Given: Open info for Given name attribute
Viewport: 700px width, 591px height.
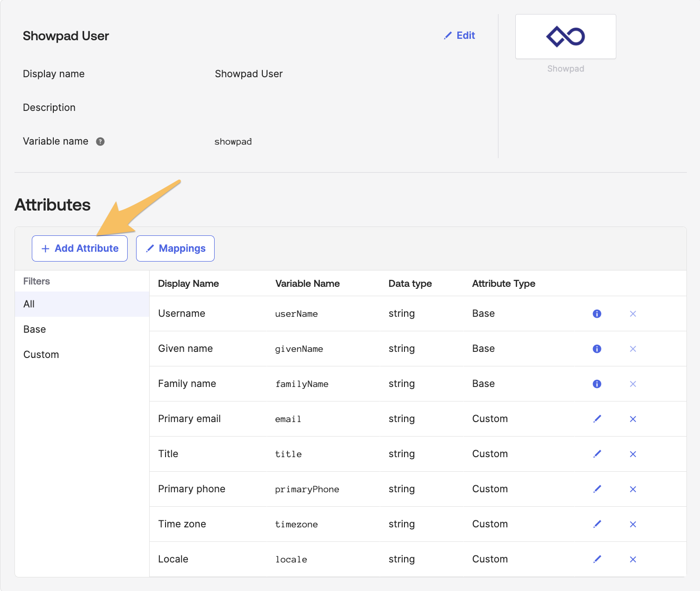Looking at the screenshot, I should 597,349.
